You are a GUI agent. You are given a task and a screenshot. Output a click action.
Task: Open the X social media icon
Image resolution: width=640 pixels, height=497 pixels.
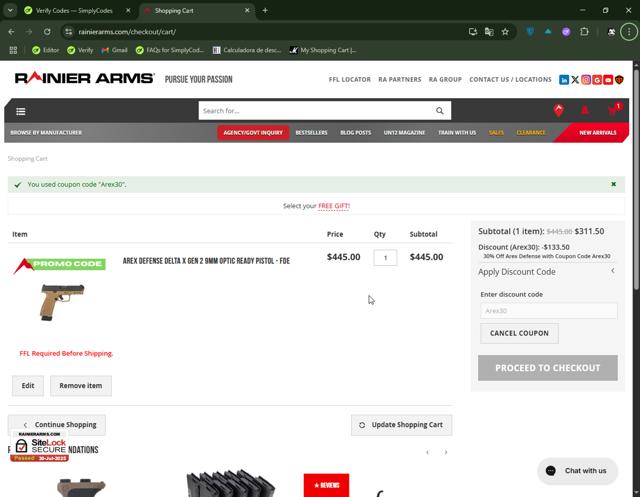pyautogui.click(x=575, y=80)
